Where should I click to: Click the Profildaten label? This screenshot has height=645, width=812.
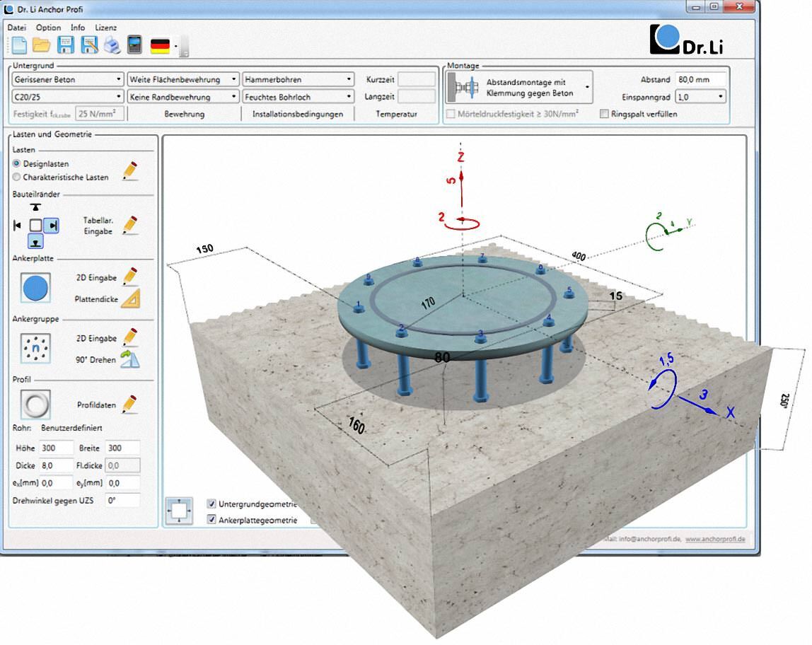point(96,405)
